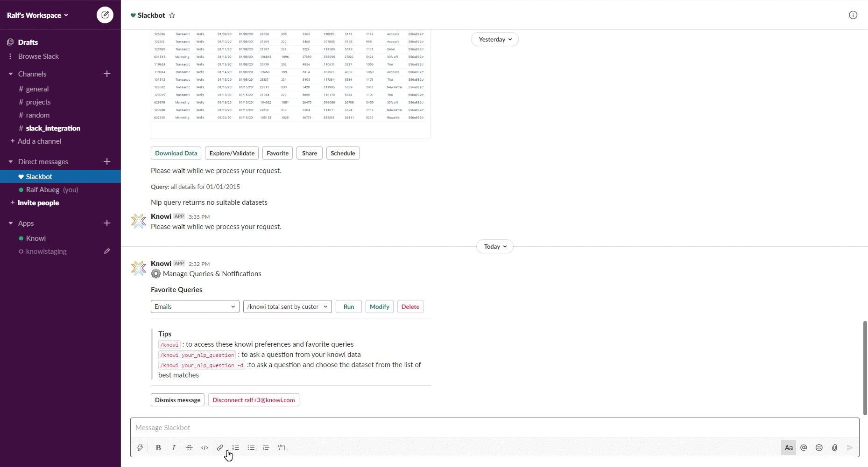Screen dimensions: 868x467
Task: Open conversation details info icon
Action: pyautogui.click(x=853, y=15)
